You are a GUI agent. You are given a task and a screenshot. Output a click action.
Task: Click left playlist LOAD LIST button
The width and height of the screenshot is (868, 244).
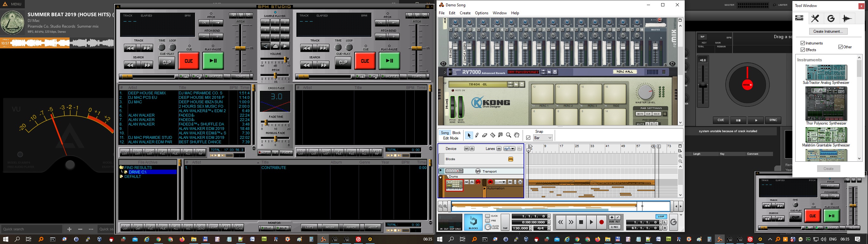click(137, 152)
